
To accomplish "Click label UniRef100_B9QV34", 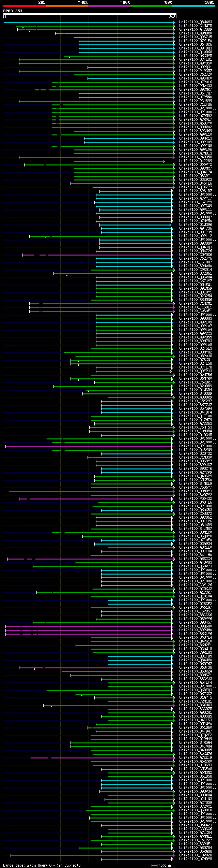I will pyautogui.click(x=196, y=792).
